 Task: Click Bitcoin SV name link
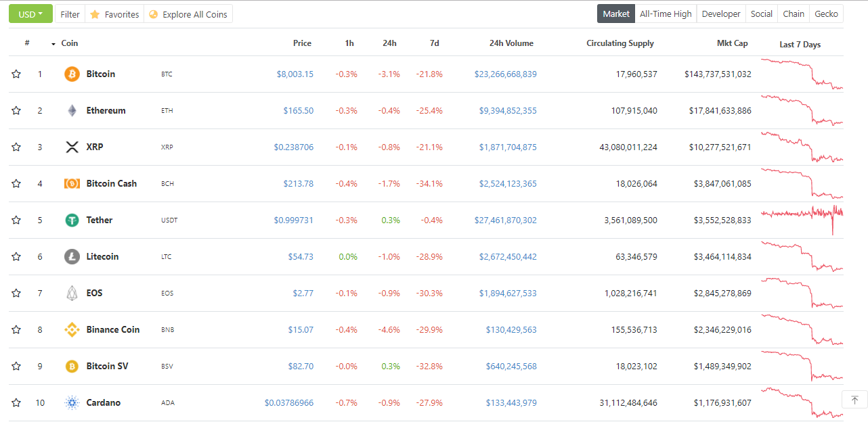[107, 367]
